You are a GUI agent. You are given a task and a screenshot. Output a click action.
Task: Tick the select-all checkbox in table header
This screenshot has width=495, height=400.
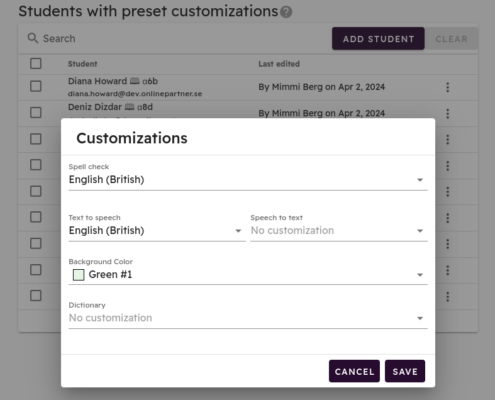(36, 63)
